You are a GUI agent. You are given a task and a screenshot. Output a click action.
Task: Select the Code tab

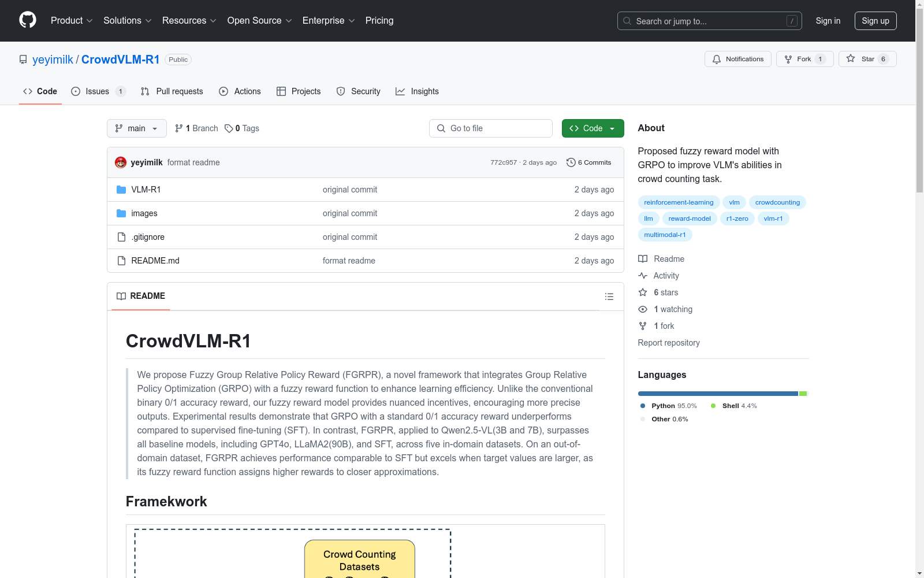[40, 91]
